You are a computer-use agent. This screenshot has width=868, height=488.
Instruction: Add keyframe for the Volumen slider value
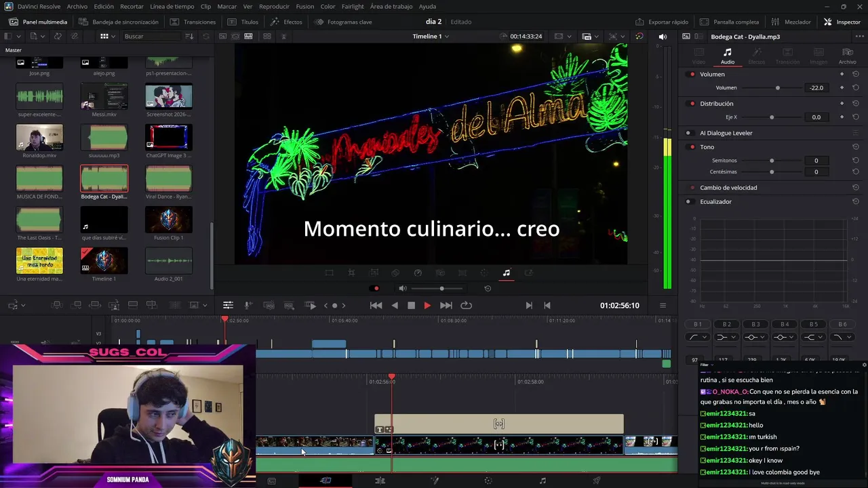point(842,88)
